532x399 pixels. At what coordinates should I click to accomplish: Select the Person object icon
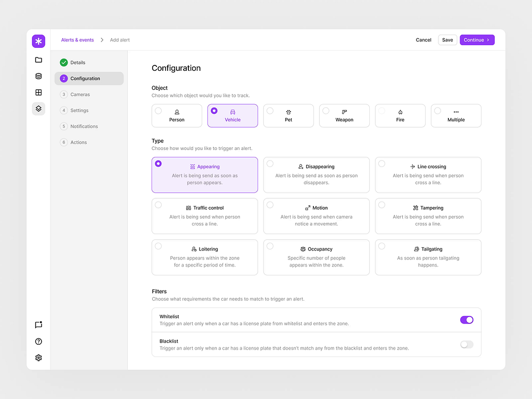(177, 112)
